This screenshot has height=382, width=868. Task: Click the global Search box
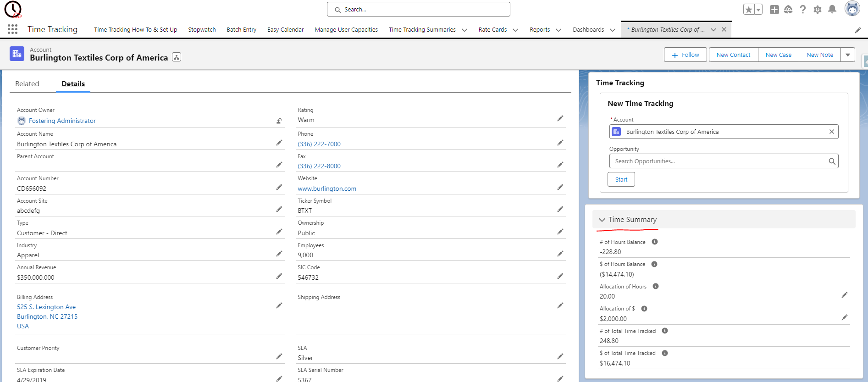pyautogui.click(x=418, y=9)
